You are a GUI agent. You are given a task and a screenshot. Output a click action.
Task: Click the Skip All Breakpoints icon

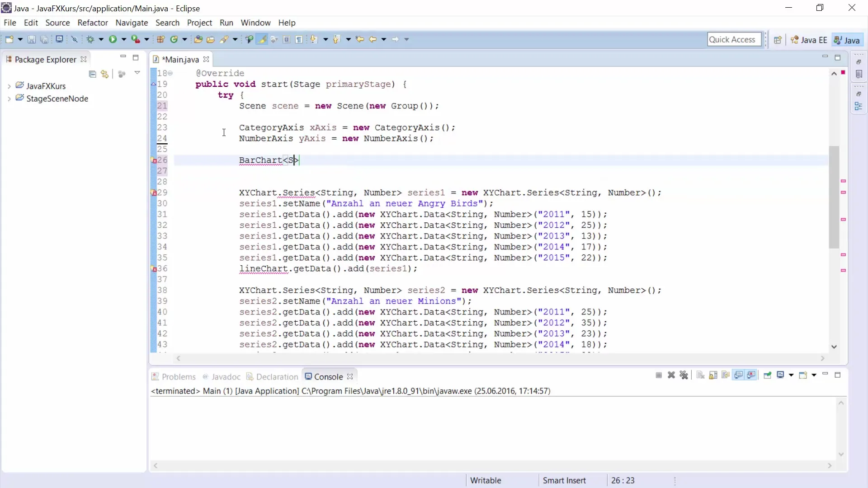coord(75,39)
